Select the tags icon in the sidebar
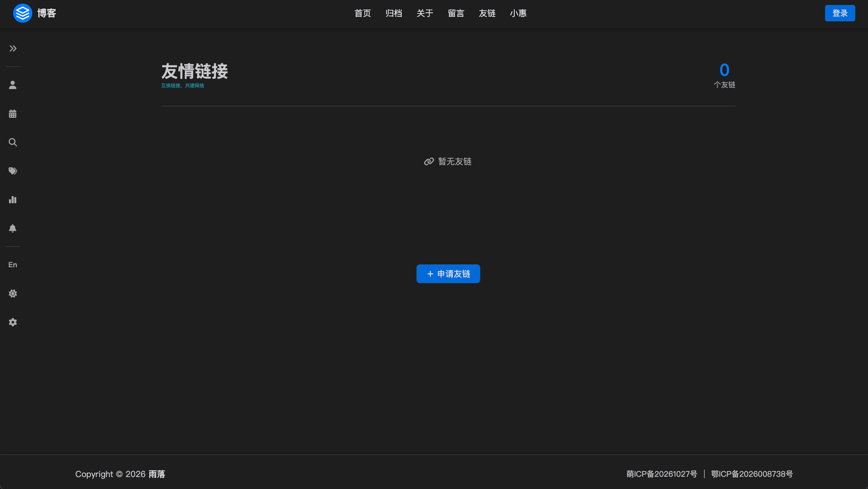Screen dimensions: 868x489 point(13,171)
